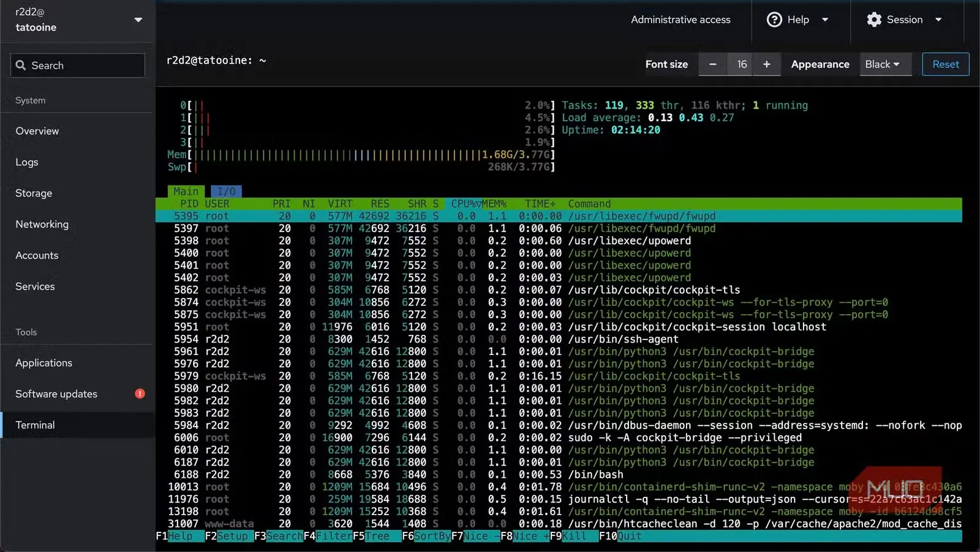Select process 6006 sudo cockpit-bridge row
The height and width of the screenshot is (552, 980).
(x=559, y=438)
